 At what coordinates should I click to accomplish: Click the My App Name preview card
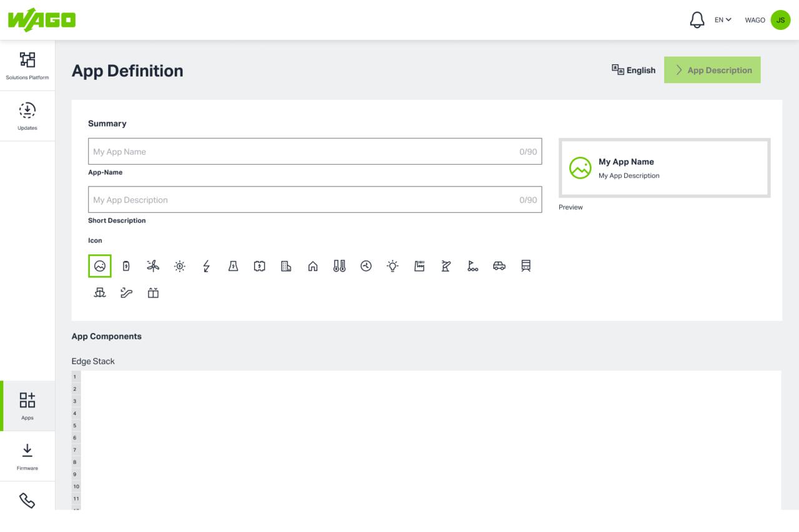(x=665, y=168)
